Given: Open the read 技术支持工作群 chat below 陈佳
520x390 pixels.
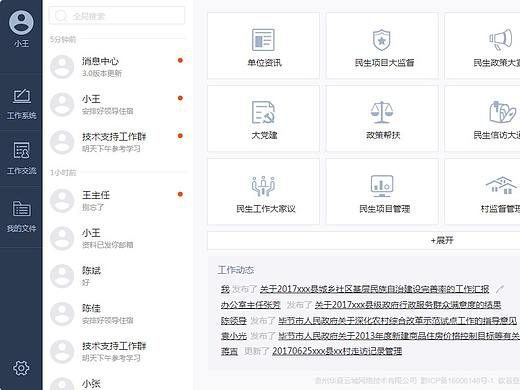Looking at the screenshot, I should (117, 351).
